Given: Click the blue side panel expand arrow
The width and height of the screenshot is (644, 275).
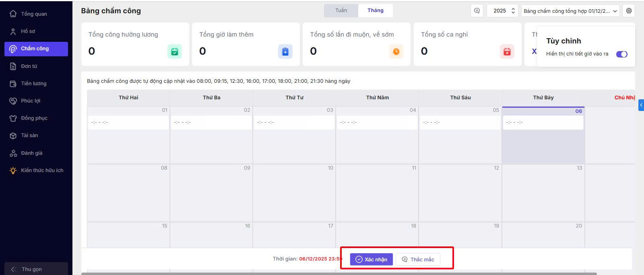Looking at the screenshot, I should coord(641,105).
